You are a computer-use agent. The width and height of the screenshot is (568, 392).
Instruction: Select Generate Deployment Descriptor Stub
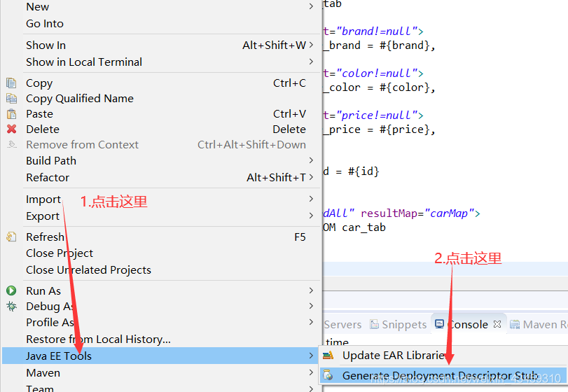[443, 375]
